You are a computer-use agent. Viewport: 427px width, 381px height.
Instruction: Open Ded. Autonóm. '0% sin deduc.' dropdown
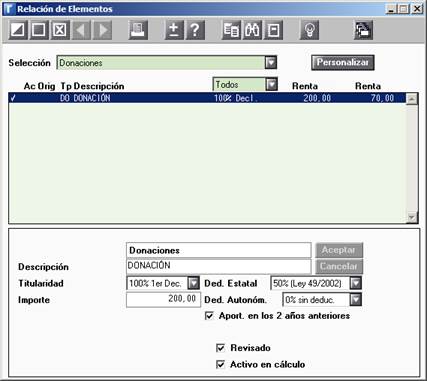[356, 300]
